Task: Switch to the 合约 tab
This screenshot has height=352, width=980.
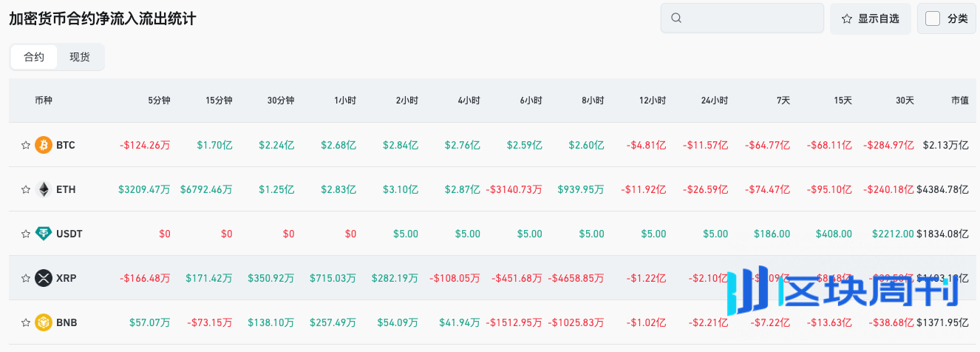Action: tap(34, 57)
